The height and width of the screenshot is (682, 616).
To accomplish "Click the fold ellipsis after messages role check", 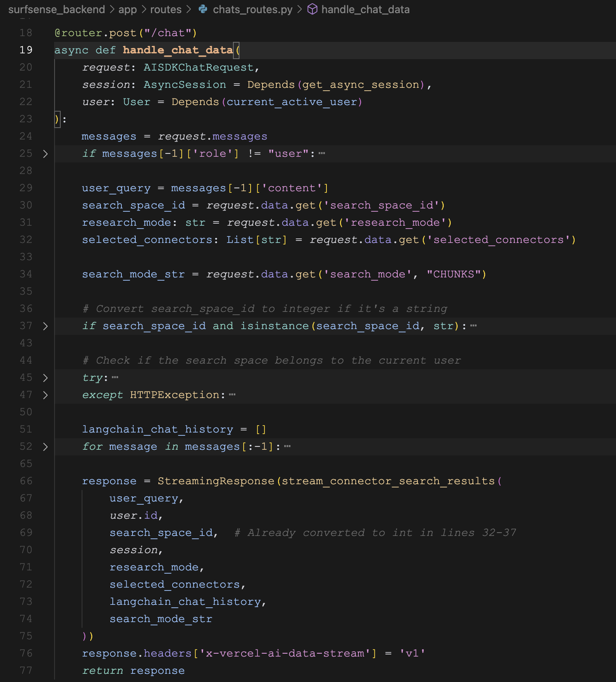I will [x=322, y=153].
